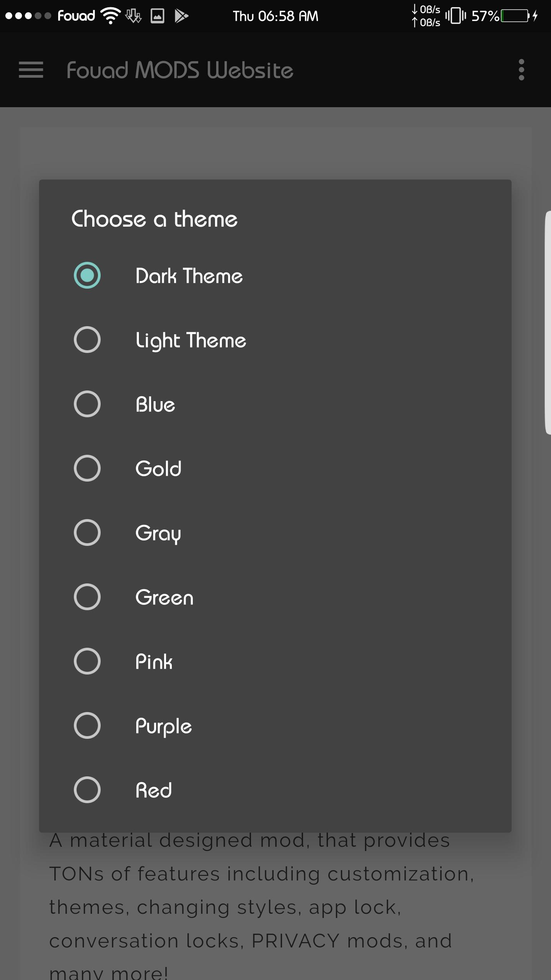The width and height of the screenshot is (551, 980).
Task: Tap the Choose a theme dialog heading
Action: pos(155,219)
